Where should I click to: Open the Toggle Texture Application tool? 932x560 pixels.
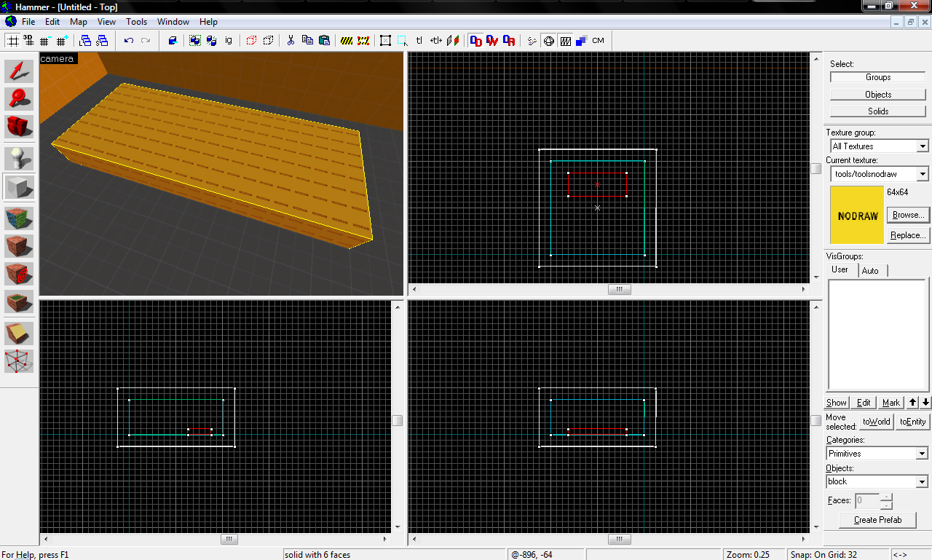19,218
